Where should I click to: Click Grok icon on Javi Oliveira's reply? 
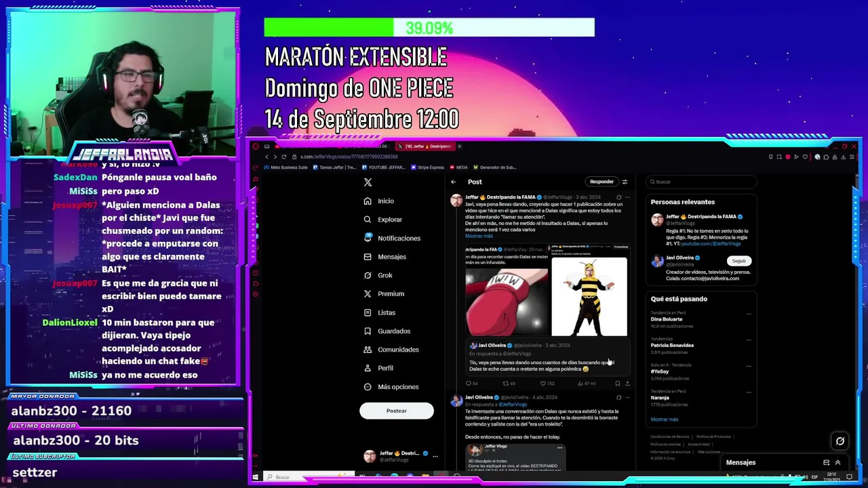click(x=618, y=397)
